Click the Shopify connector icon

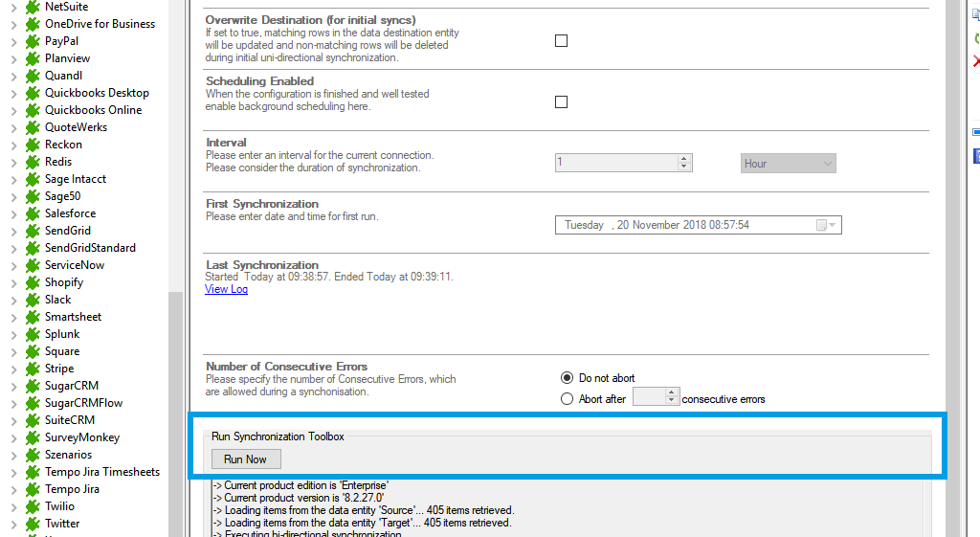(x=33, y=282)
